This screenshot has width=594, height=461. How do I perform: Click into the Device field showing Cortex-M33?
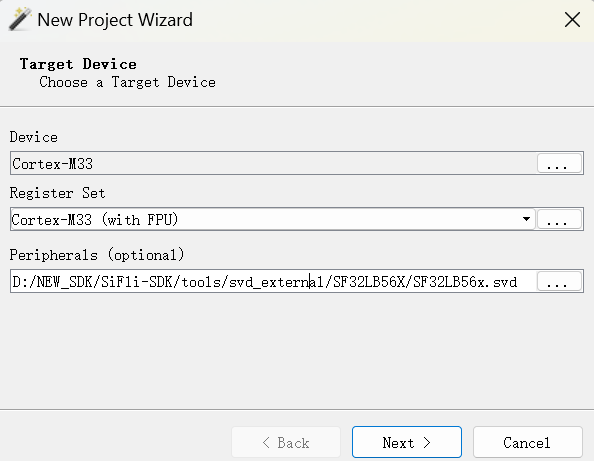(273, 163)
